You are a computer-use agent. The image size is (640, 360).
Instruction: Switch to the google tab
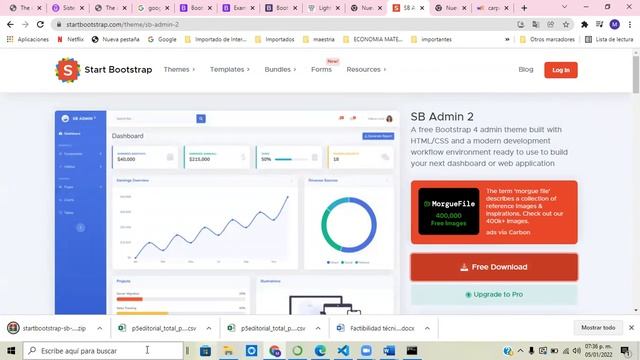pyautogui.click(x=154, y=8)
